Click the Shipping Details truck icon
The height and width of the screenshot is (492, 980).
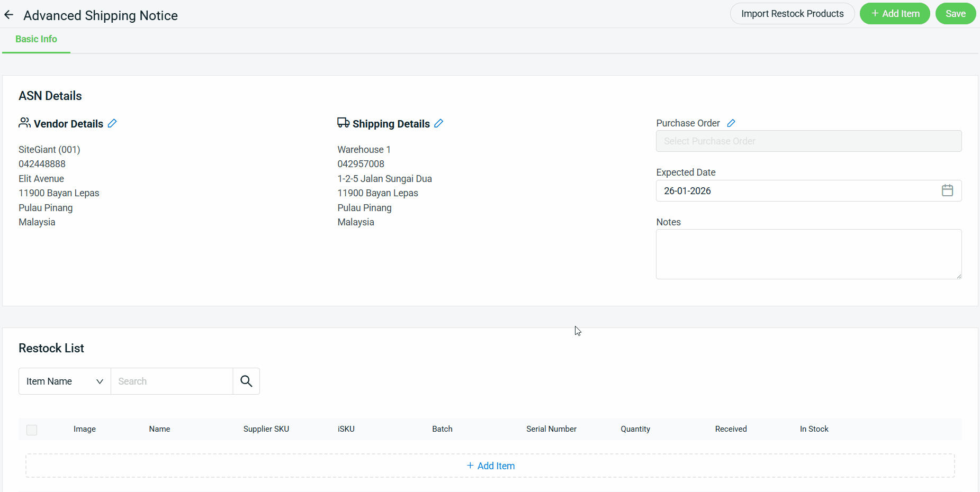point(343,123)
